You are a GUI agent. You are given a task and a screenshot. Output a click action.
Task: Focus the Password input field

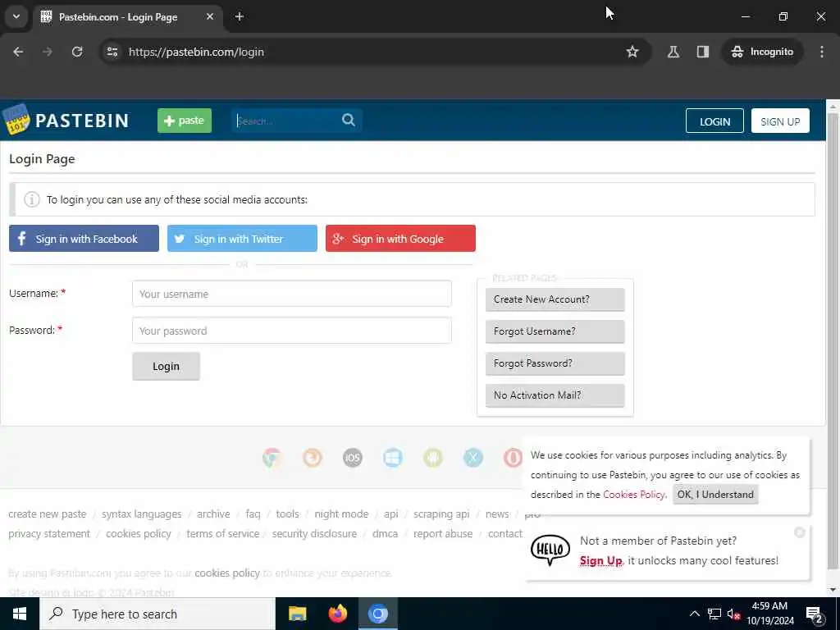[x=292, y=331]
